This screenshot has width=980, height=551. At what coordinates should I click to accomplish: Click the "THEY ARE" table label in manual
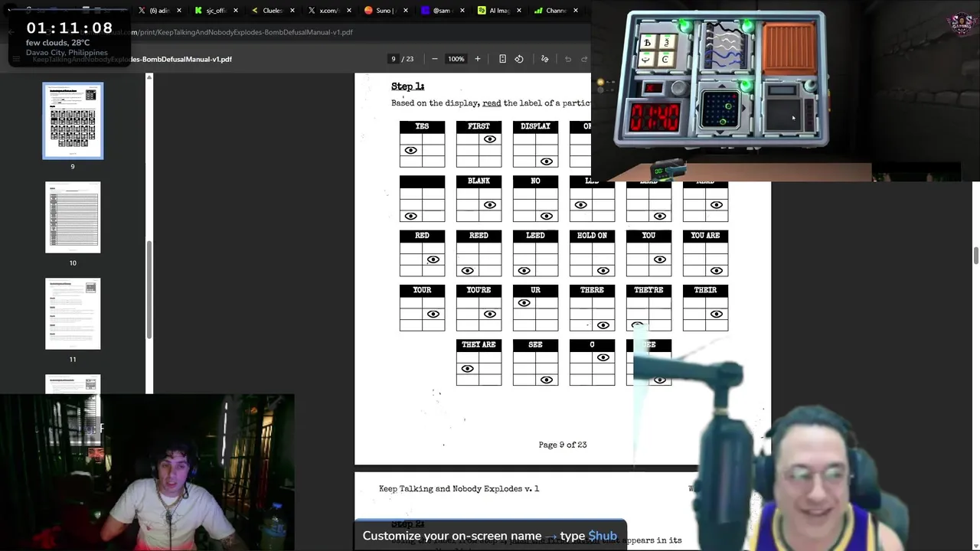[479, 345]
